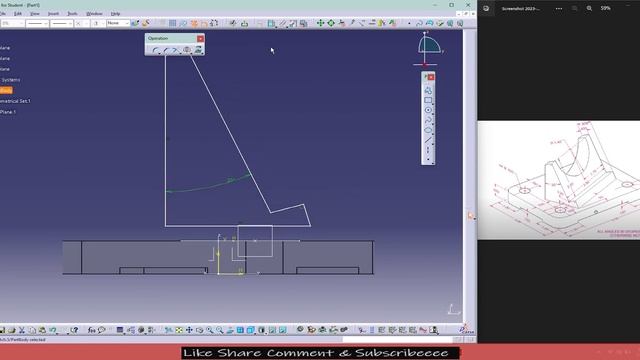
Task: Click the reference drawing image in viewer
Action: [x=559, y=180]
